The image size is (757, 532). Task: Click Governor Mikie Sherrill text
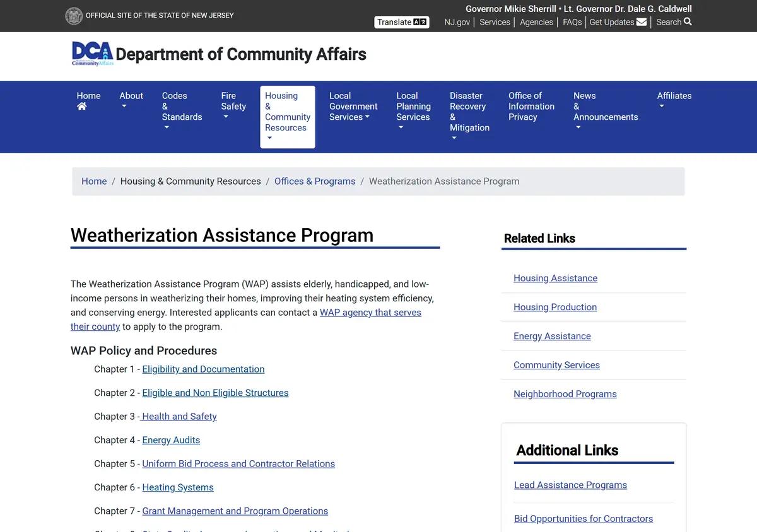pos(511,9)
